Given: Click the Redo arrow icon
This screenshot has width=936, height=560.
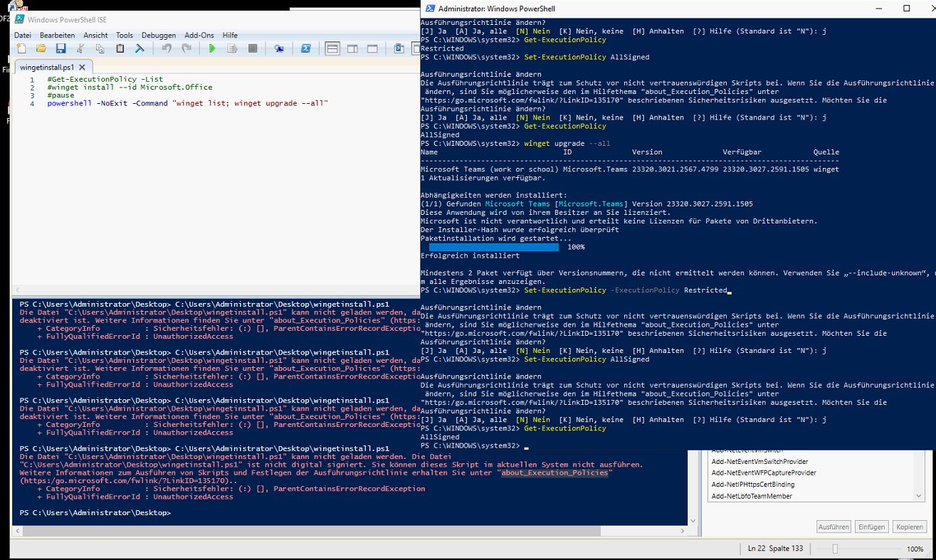Looking at the screenshot, I should click(x=186, y=48).
